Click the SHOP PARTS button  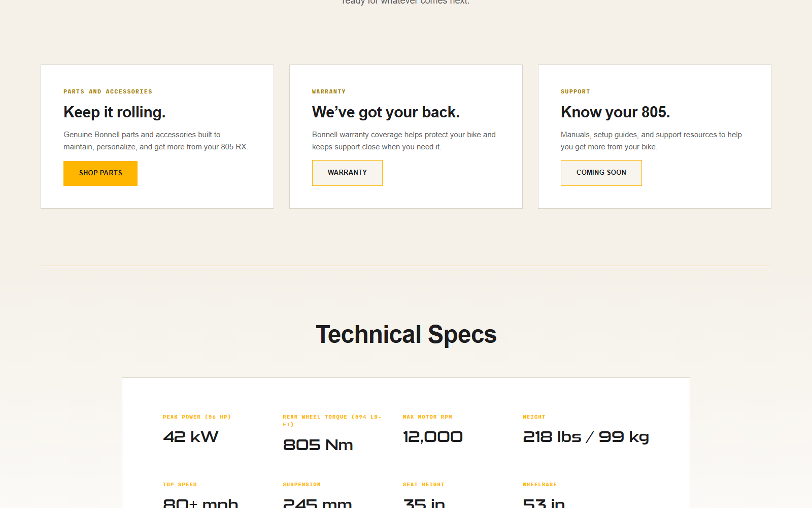click(100, 173)
